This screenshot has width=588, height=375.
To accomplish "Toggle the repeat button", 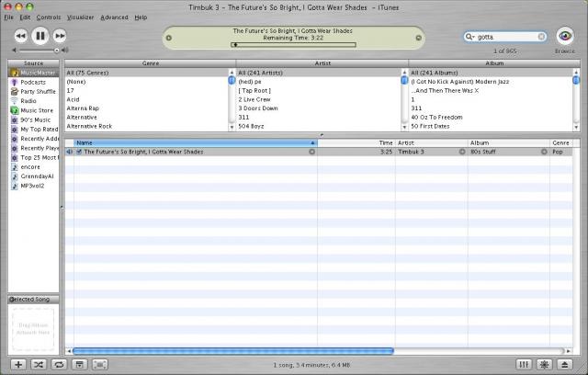I will click(x=59, y=365).
